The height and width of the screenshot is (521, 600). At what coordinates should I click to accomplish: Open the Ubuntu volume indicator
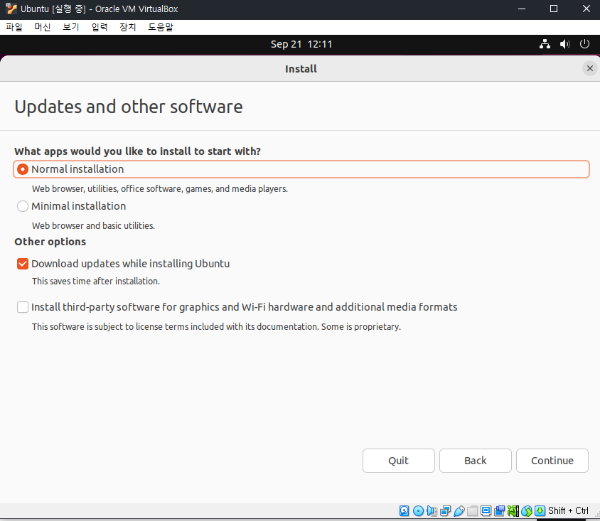pyautogui.click(x=564, y=44)
